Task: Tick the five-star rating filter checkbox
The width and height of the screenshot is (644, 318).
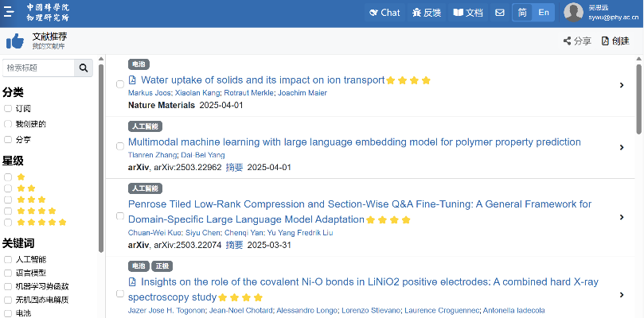Action: (x=7, y=223)
